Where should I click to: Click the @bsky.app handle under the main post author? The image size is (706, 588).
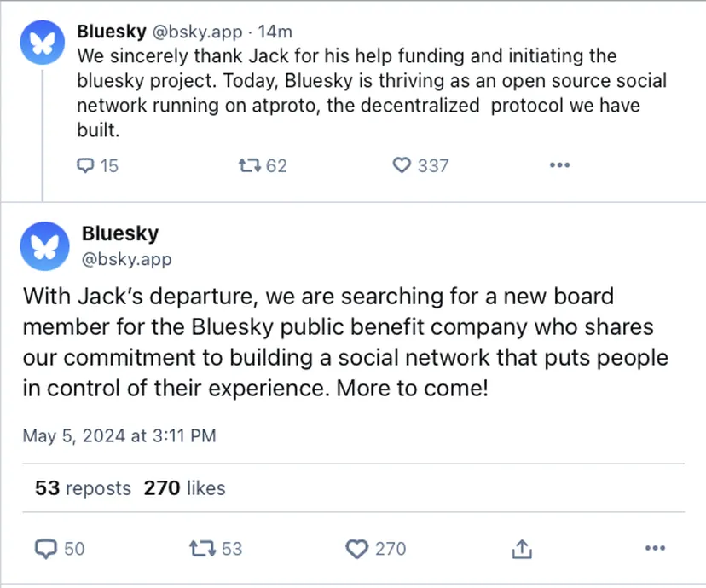126,258
